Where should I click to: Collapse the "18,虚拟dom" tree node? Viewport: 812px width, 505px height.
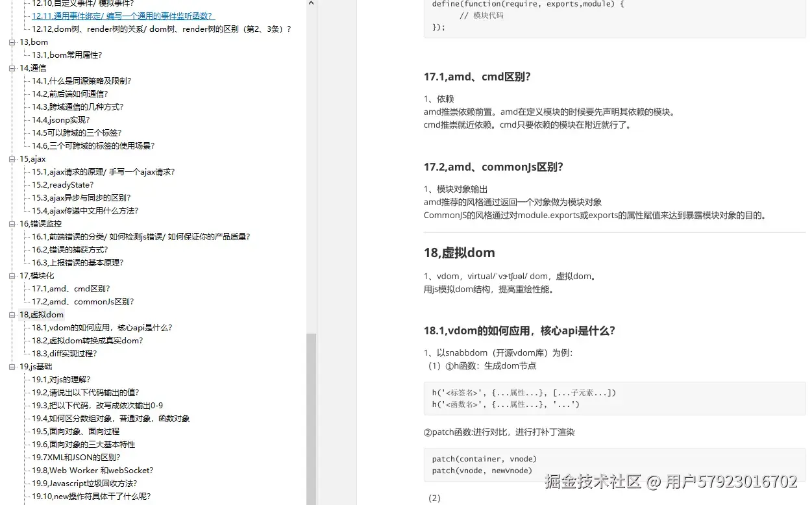tap(12, 314)
